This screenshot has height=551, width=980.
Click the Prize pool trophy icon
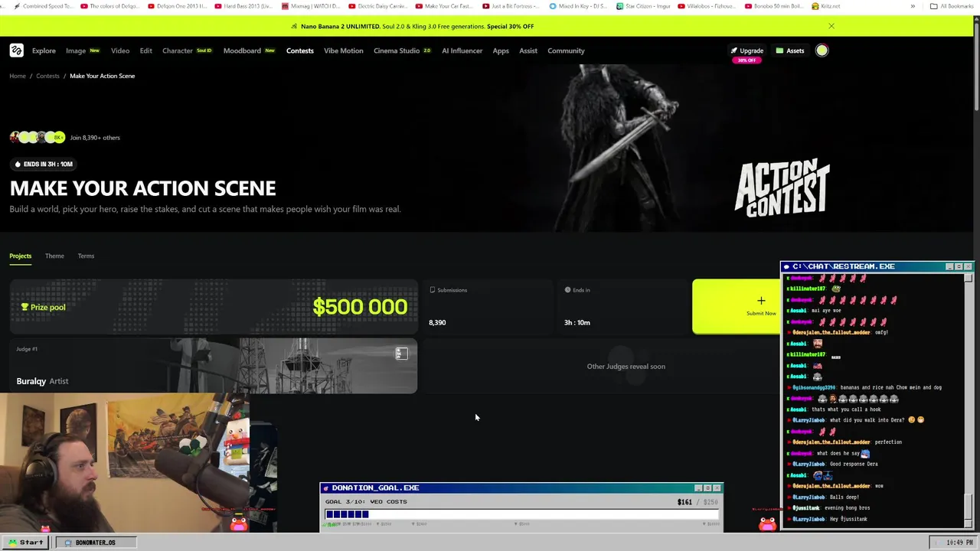click(x=24, y=307)
